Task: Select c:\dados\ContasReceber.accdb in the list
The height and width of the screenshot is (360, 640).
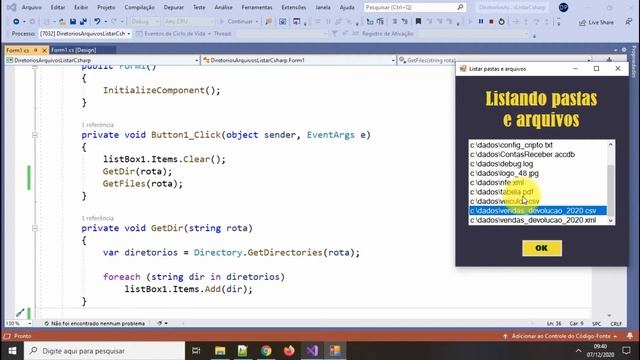Action: [x=538, y=154]
